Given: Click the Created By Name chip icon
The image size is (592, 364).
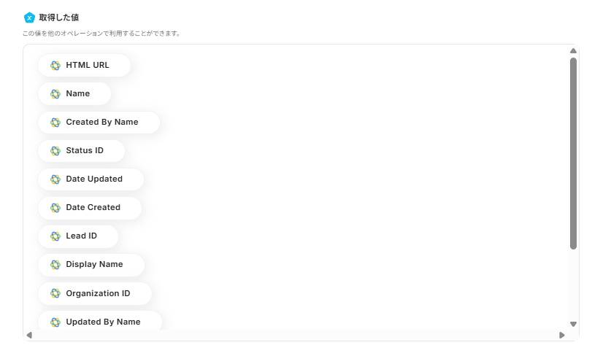Looking at the screenshot, I should point(55,122).
